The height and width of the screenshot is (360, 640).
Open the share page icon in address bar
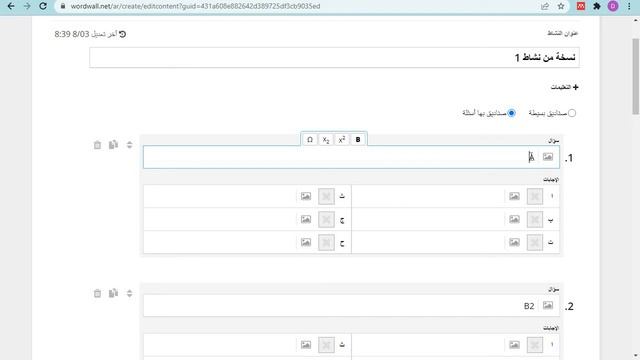pos(545,6)
